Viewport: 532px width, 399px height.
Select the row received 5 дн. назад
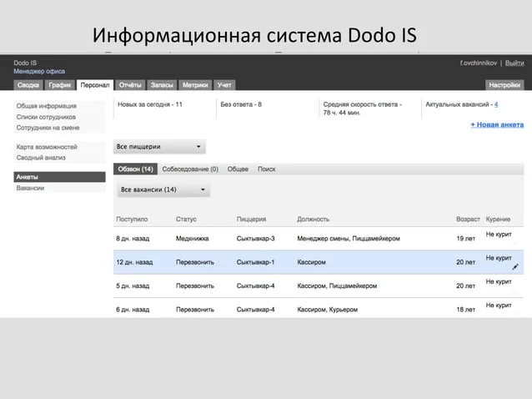click(319, 286)
